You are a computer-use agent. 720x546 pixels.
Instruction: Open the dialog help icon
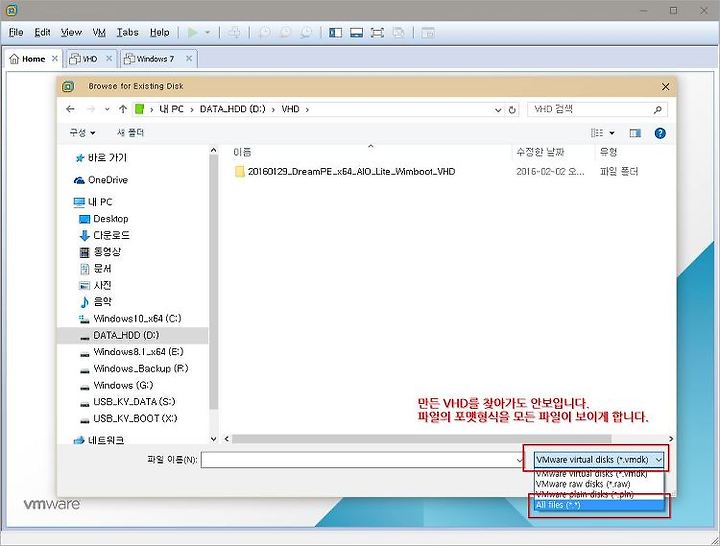[660, 133]
